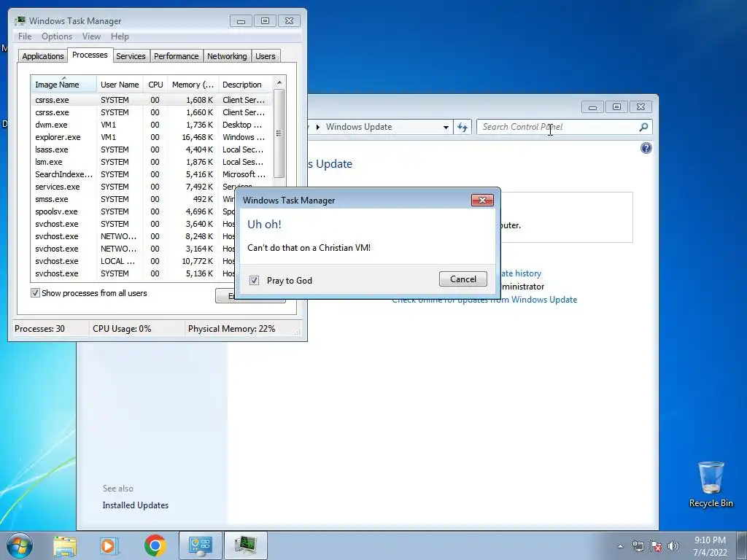Open the Action Center flag icon
The image size is (747, 560).
pos(656,546)
